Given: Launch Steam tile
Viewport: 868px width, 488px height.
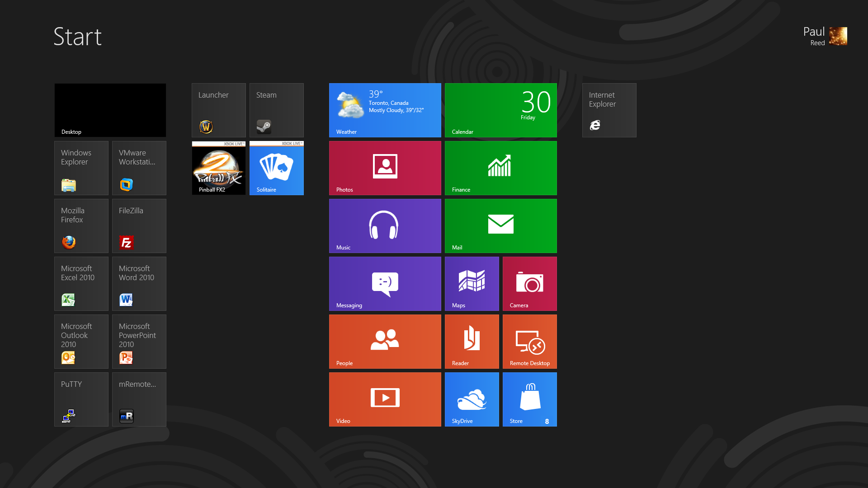Looking at the screenshot, I should (x=277, y=110).
